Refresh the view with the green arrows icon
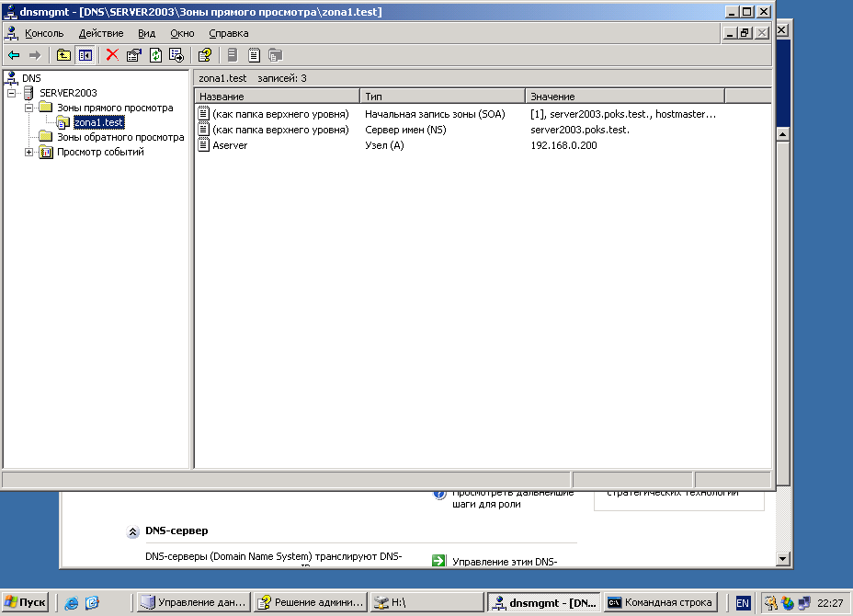This screenshot has height=616, width=853. [155, 55]
